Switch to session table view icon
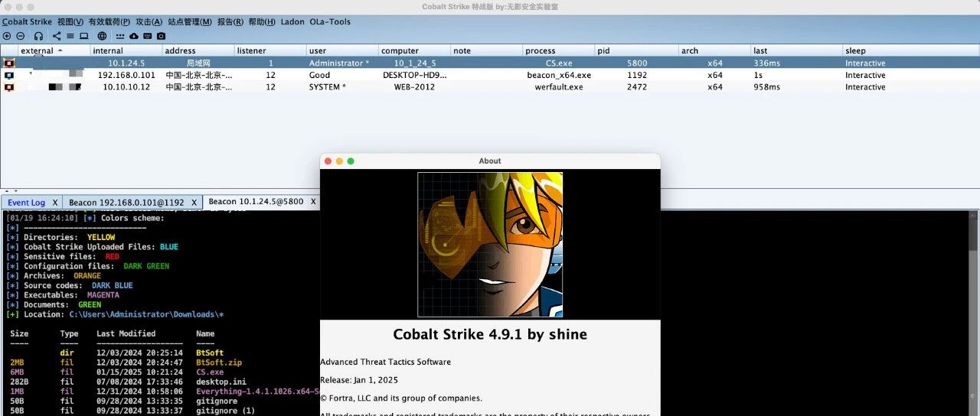This screenshot has height=416, width=980. [x=70, y=36]
